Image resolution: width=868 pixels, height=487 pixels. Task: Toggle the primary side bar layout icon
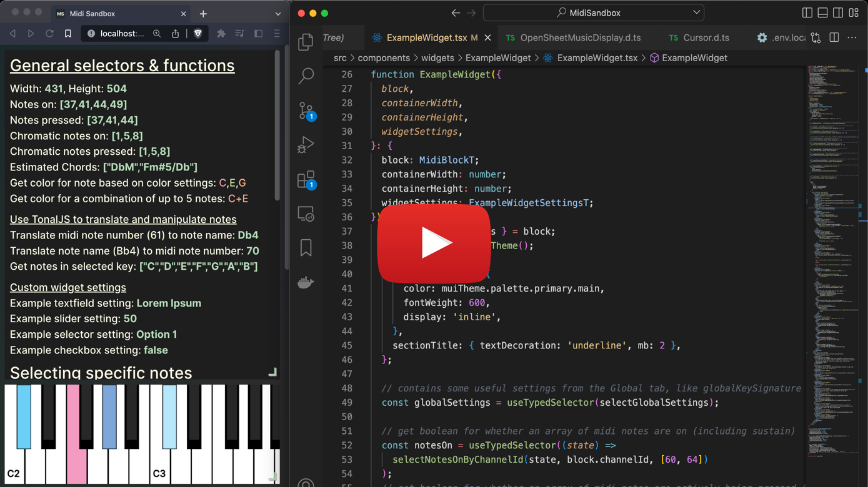click(x=807, y=12)
